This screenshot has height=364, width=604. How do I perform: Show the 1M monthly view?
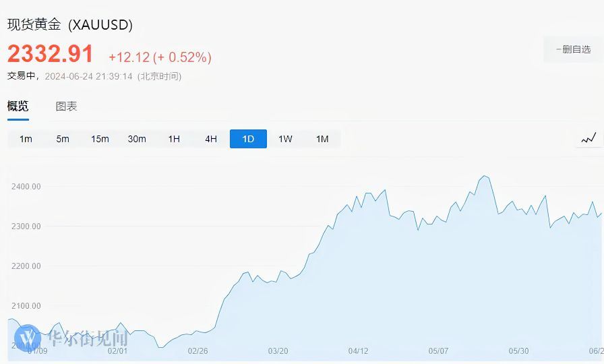tap(322, 139)
